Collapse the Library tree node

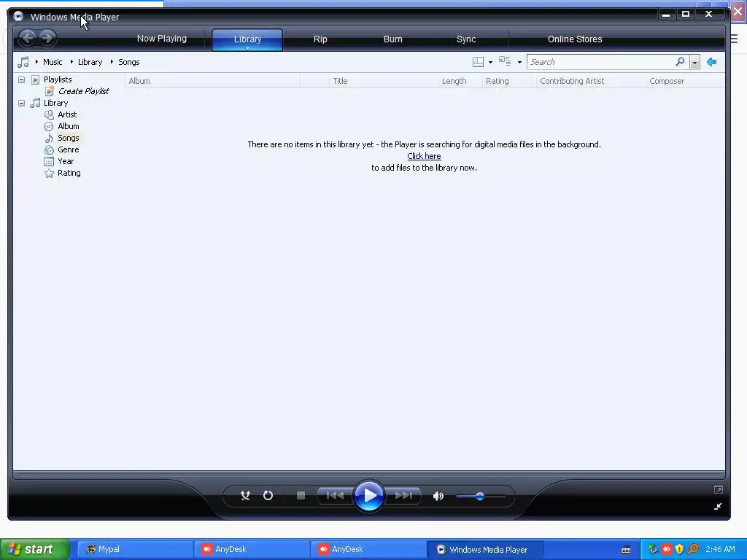click(x=21, y=103)
